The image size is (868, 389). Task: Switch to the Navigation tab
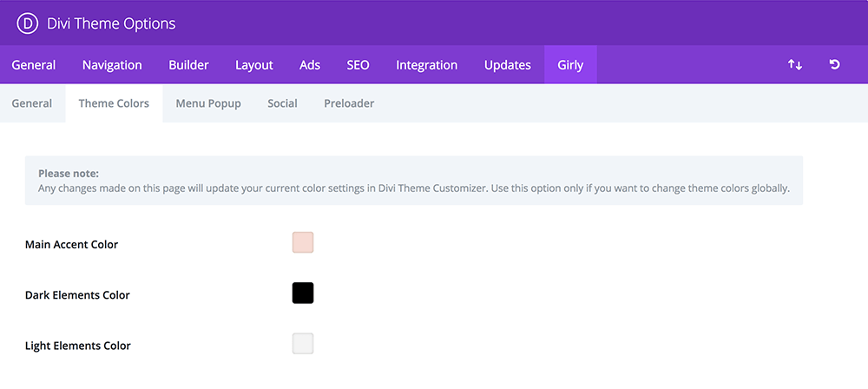pos(112,65)
